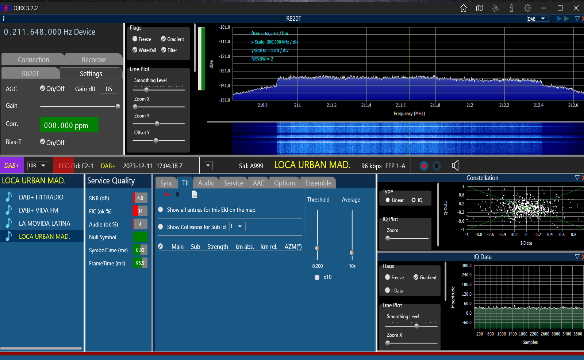This screenshot has width=584, height=360.
Task: Open the Sync tab
Action: [166, 183]
